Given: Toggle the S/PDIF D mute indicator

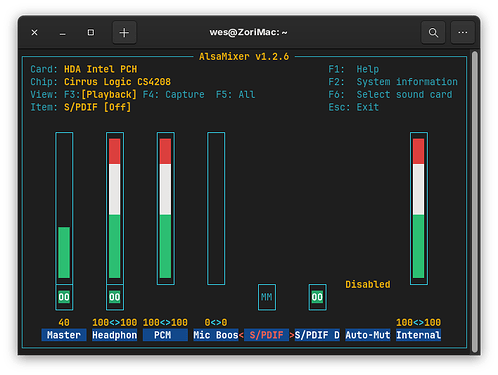Looking at the screenshot, I should pyautogui.click(x=317, y=297).
